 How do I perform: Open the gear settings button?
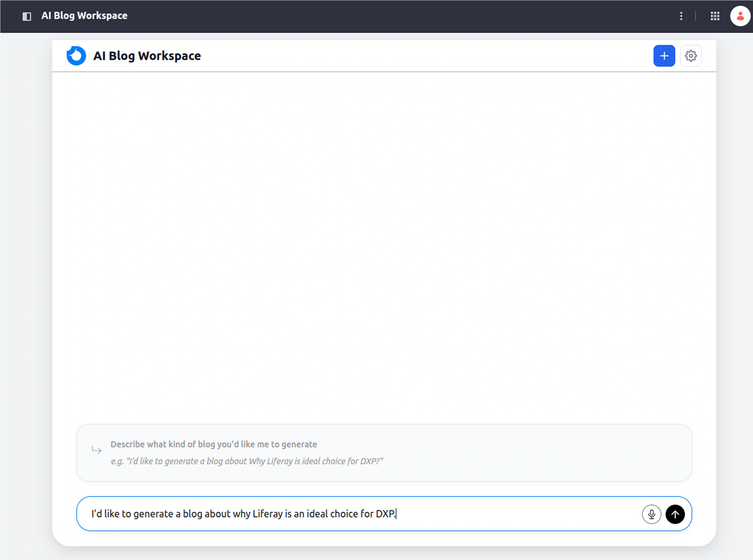point(691,56)
